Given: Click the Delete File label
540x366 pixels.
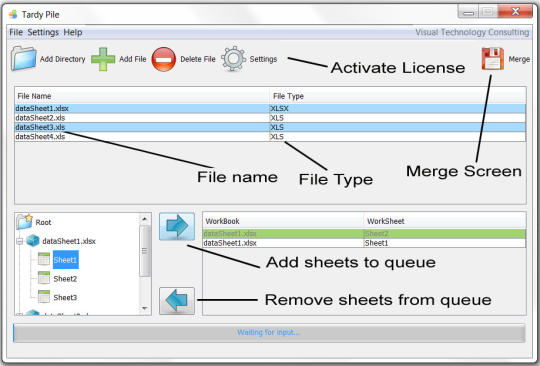Looking at the screenshot, I should pyautogui.click(x=198, y=59).
